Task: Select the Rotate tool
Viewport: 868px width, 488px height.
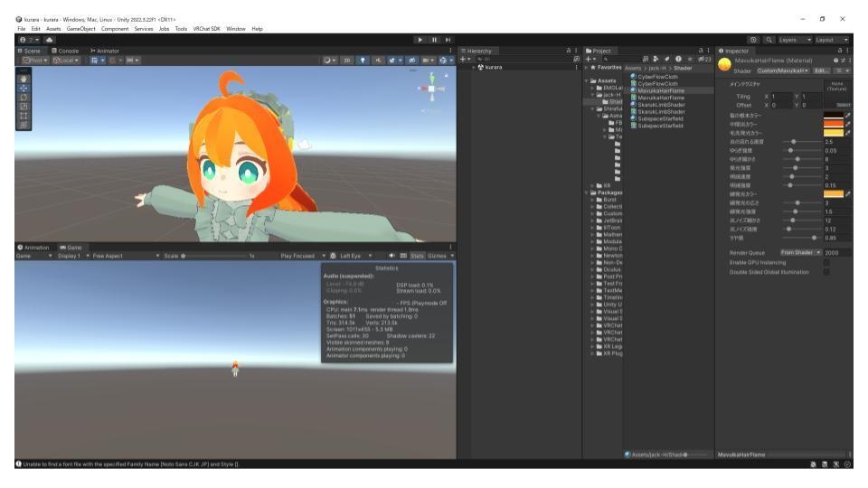Action: [24, 98]
